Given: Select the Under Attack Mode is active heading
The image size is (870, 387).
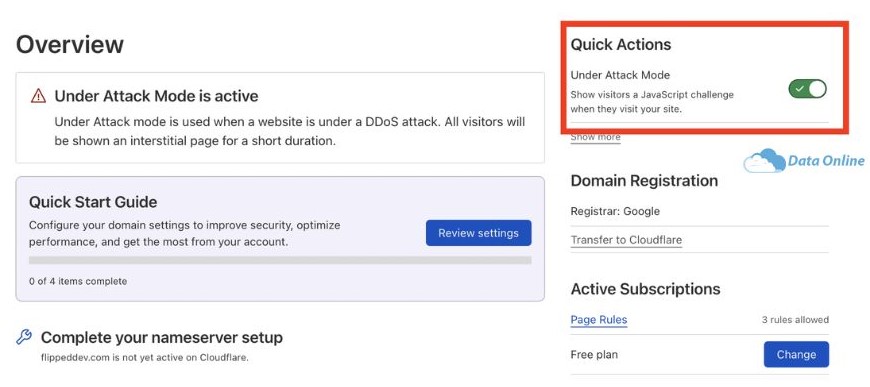Looking at the screenshot, I should point(156,96).
